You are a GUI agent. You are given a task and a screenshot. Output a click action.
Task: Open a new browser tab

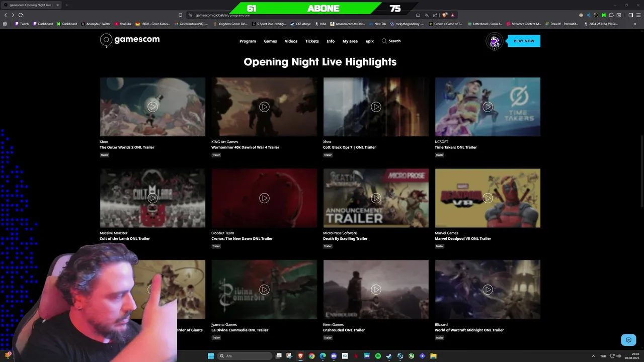[66, 5]
